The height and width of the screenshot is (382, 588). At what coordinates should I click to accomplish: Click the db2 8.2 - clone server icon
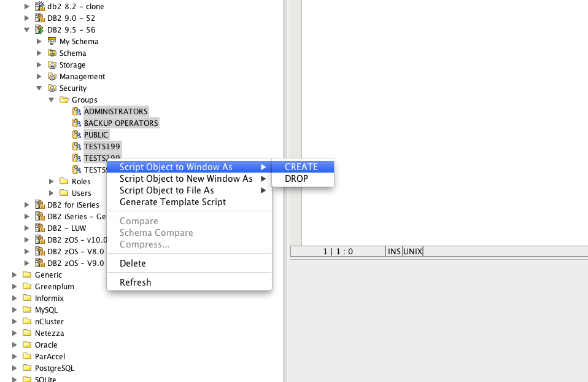[40, 6]
